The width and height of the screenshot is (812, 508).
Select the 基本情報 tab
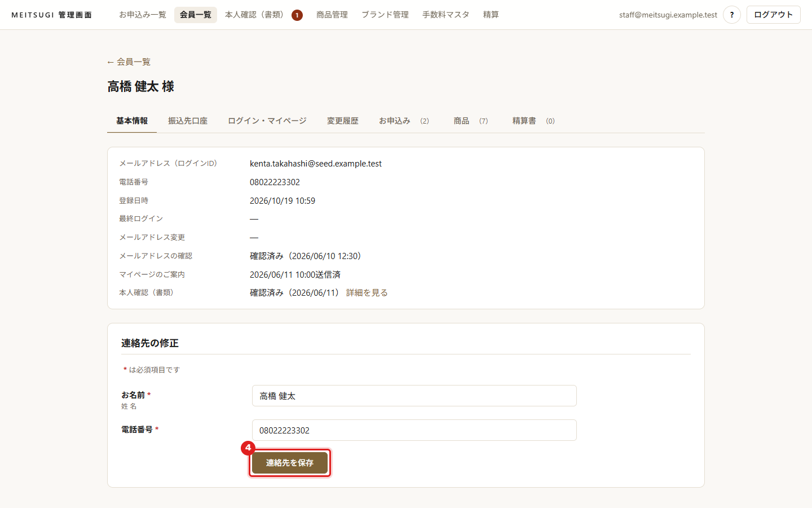coord(132,121)
